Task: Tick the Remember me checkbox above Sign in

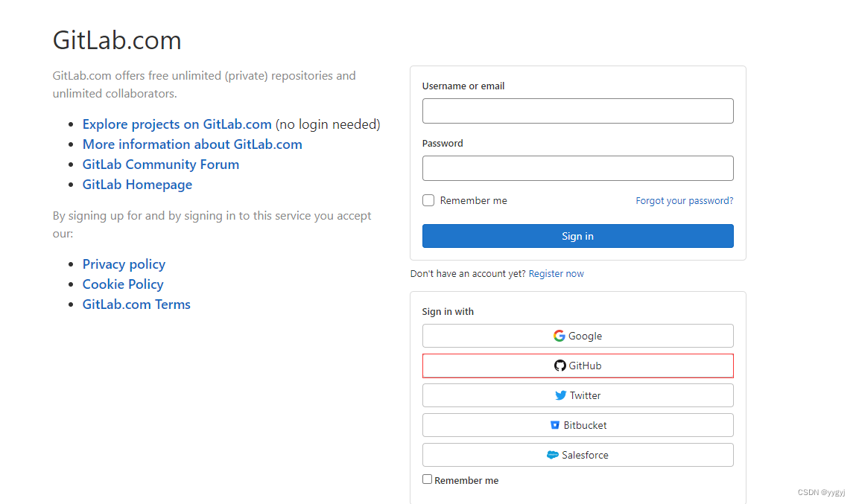Action: pos(428,200)
